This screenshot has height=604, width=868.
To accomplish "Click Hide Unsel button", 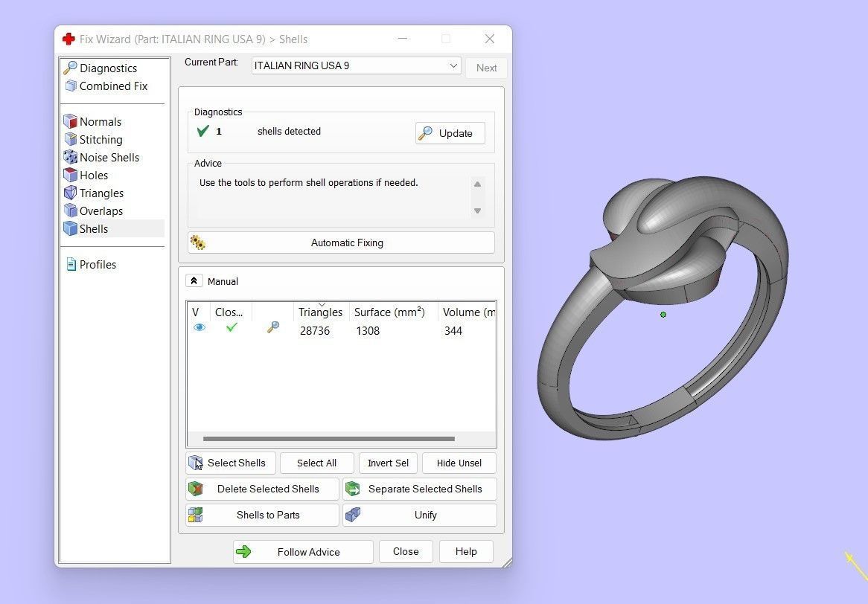I will (x=459, y=463).
